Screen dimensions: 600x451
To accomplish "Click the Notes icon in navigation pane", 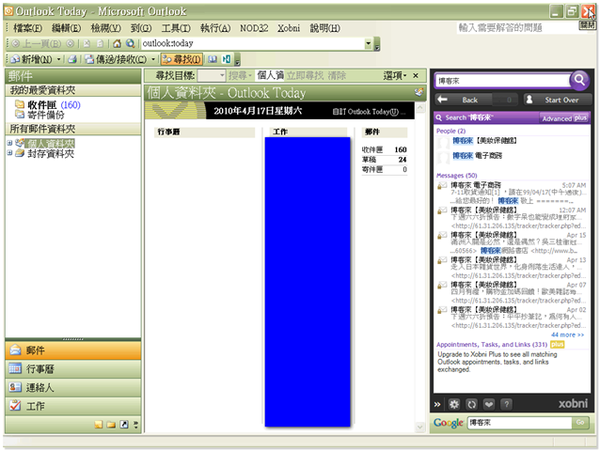I will 99,425.
